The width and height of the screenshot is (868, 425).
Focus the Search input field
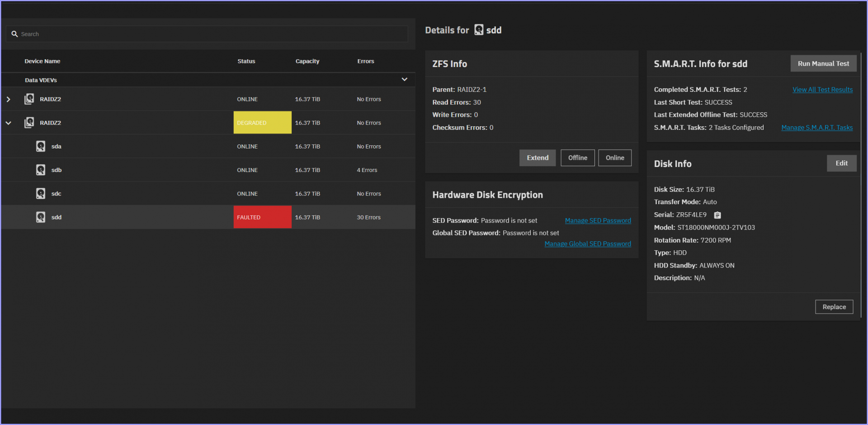tap(207, 34)
